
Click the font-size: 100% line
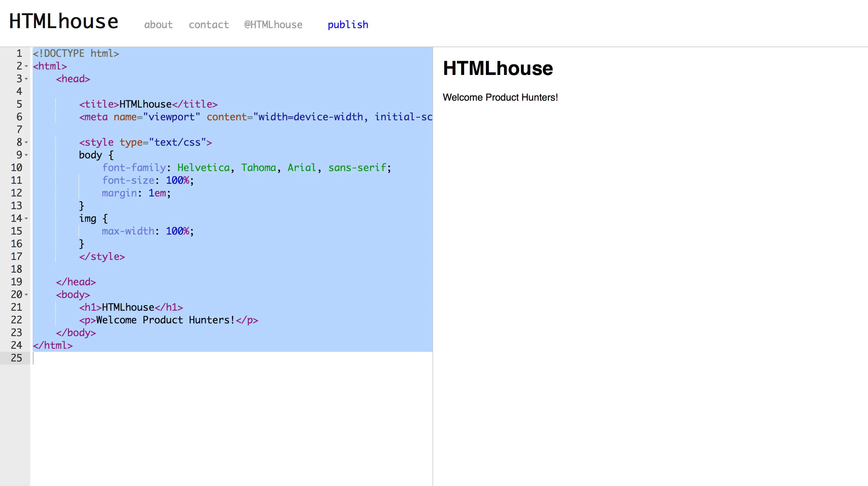coord(148,180)
